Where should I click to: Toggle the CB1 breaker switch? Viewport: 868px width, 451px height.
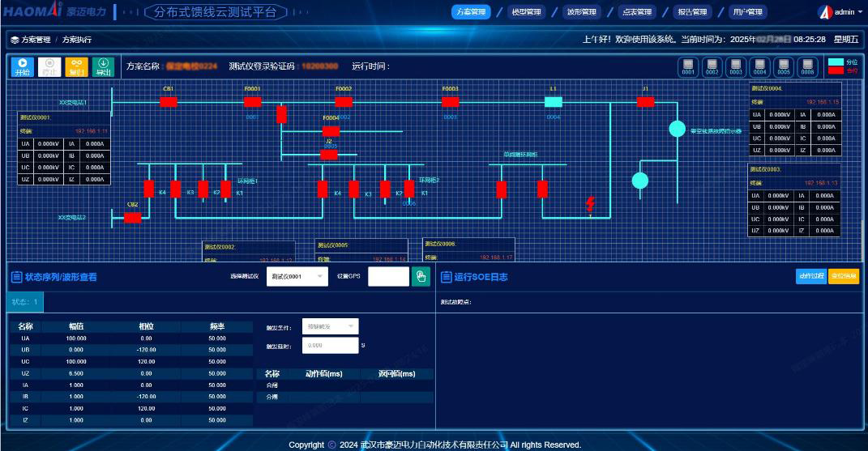[x=169, y=101]
